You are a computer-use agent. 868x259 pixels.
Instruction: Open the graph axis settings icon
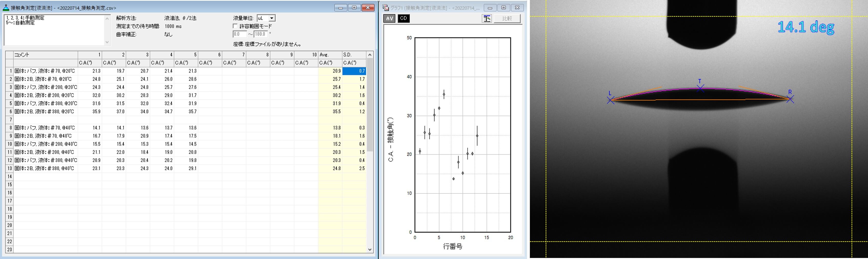click(x=487, y=18)
